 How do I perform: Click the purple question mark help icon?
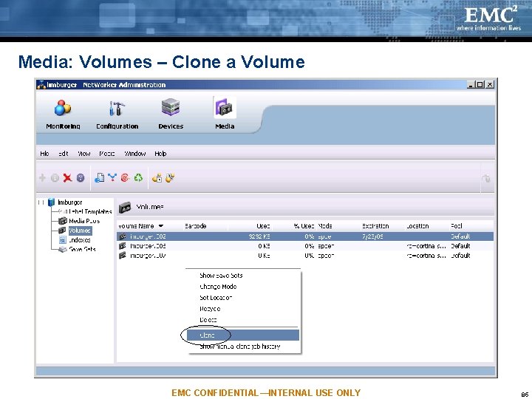point(81,178)
